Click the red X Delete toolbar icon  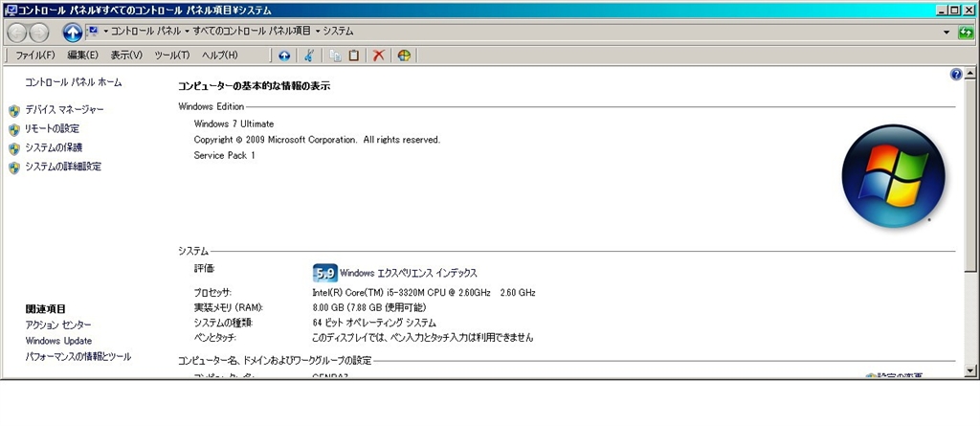pyautogui.click(x=378, y=56)
